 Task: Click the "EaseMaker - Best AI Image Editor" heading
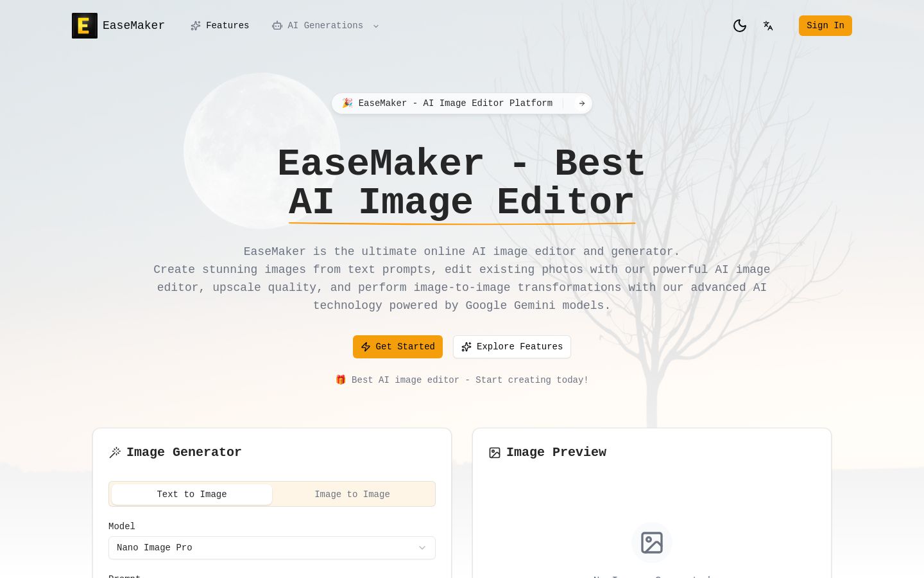pyautogui.click(x=462, y=183)
